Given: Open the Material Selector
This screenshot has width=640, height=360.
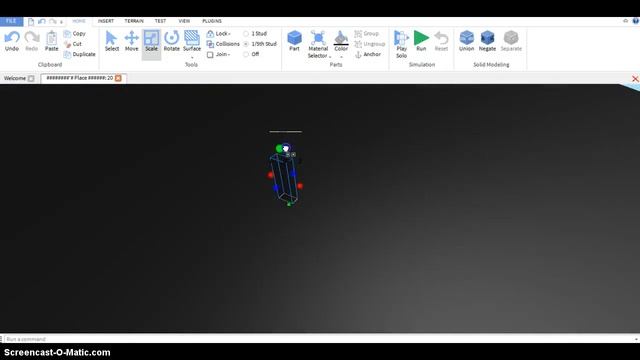Looking at the screenshot, I should click(318, 44).
